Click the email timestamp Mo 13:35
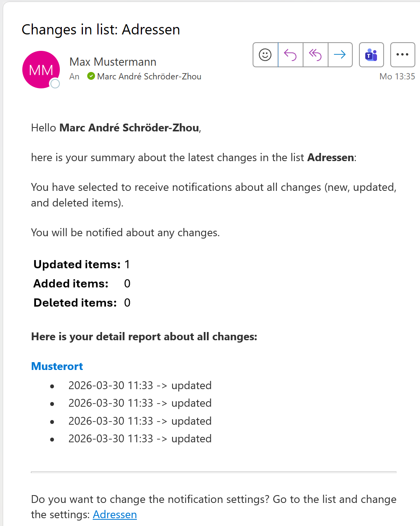Screen dimensions: 420x526 tap(397, 76)
